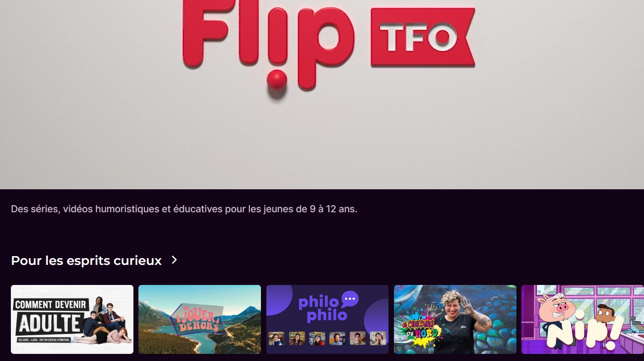Open the Pour les esprits curieux section heading

86,260
